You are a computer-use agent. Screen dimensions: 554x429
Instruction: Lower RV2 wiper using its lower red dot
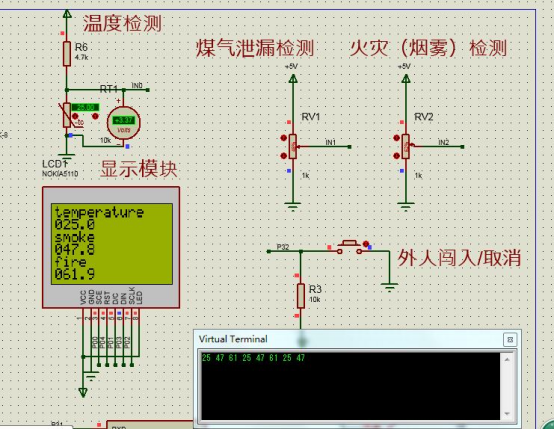[396, 155]
